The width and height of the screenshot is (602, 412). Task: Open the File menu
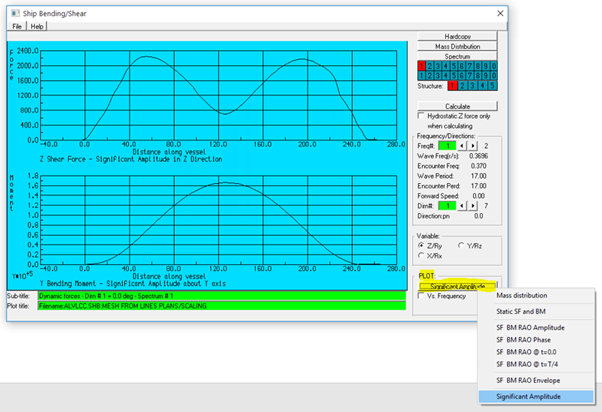click(17, 26)
